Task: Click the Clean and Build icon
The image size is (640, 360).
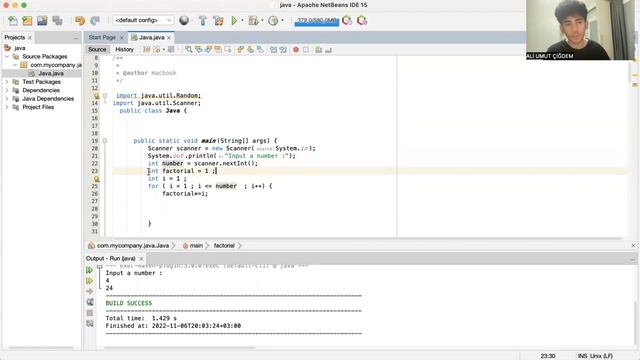Action: 218,20
